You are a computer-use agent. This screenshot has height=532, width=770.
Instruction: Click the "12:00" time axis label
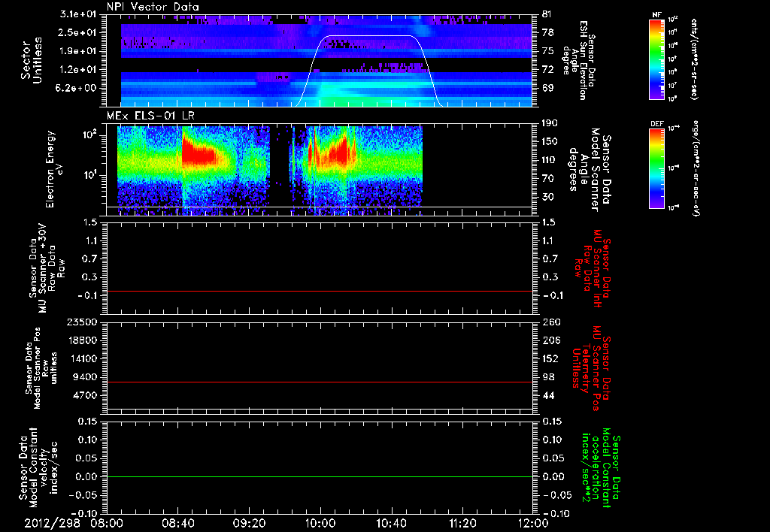click(533, 523)
